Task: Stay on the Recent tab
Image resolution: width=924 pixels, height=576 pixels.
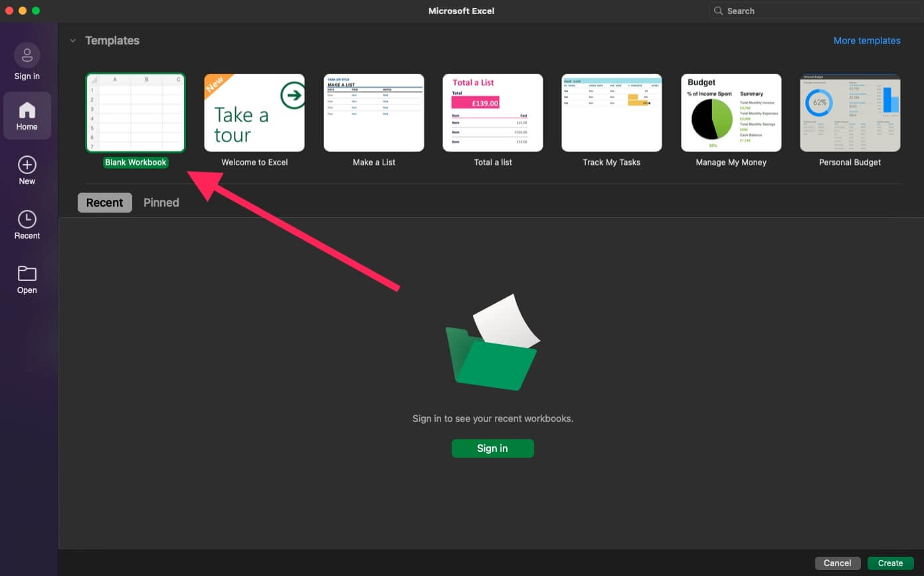Action: coord(104,203)
